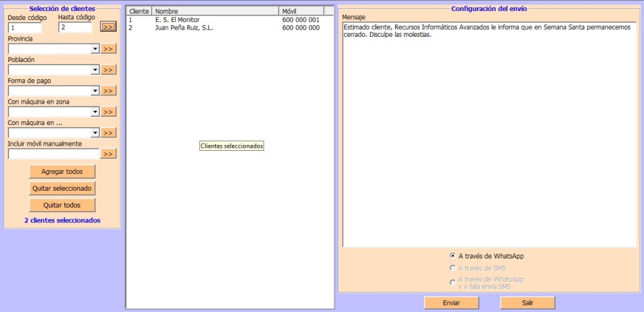Expand the Con máquina en zona dropdown
The width and height of the screenshot is (644, 312).
coord(95,112)
